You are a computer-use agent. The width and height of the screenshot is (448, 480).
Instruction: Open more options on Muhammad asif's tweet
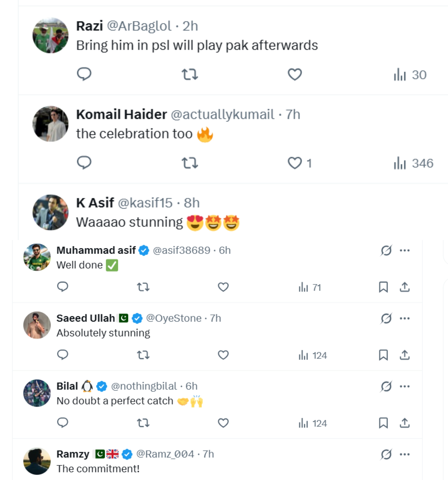click(404, 250)
